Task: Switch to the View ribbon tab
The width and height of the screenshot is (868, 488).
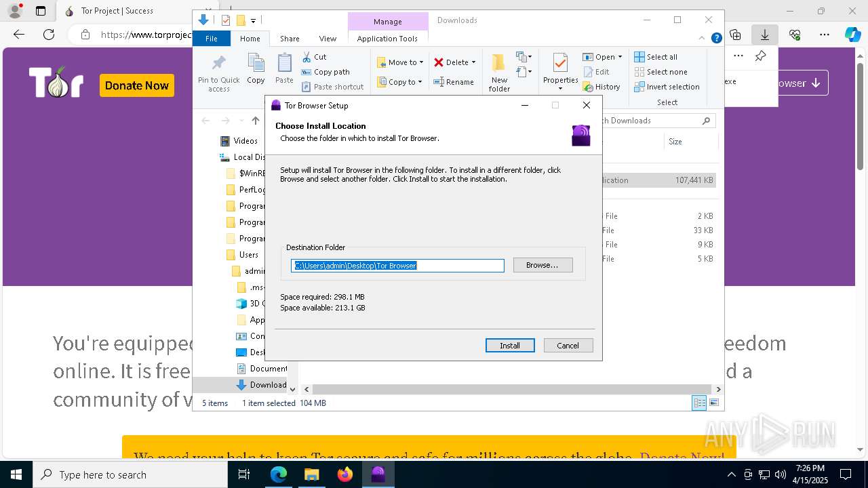Action: coord(328,39)
